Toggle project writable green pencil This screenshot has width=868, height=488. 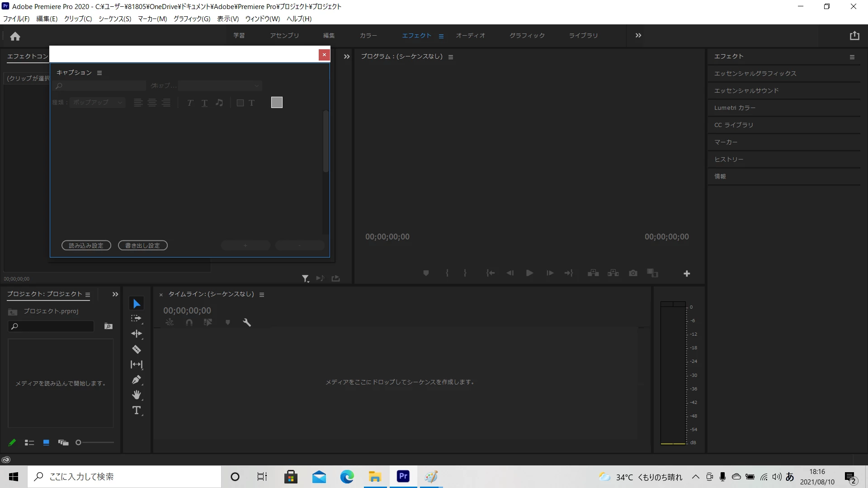pos(12,442)
